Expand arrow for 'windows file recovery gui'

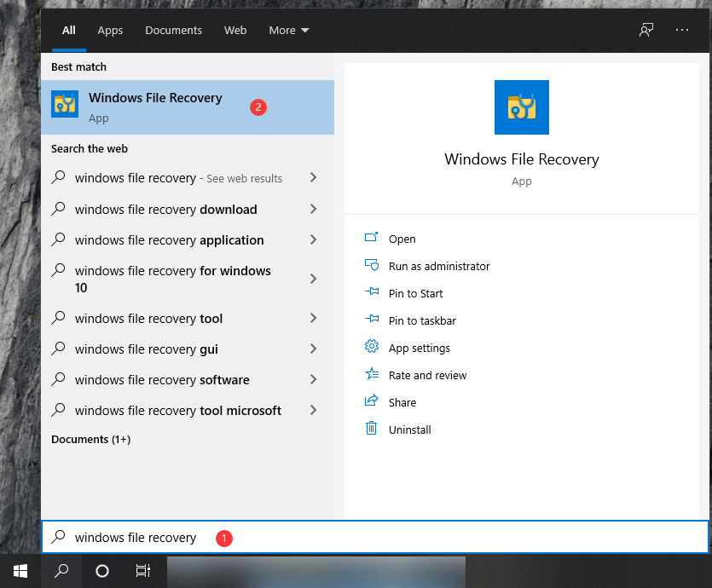pyautogui.click(x=314, y=349)
